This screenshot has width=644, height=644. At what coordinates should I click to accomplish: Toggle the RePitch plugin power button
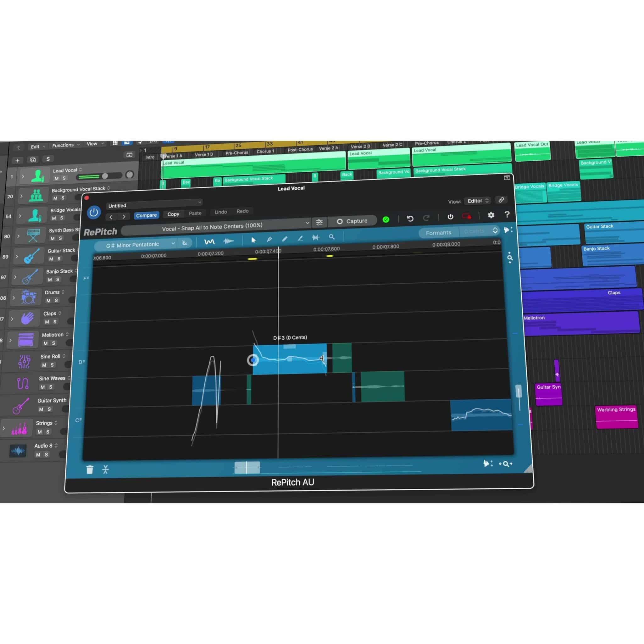(x=94, y=212)
